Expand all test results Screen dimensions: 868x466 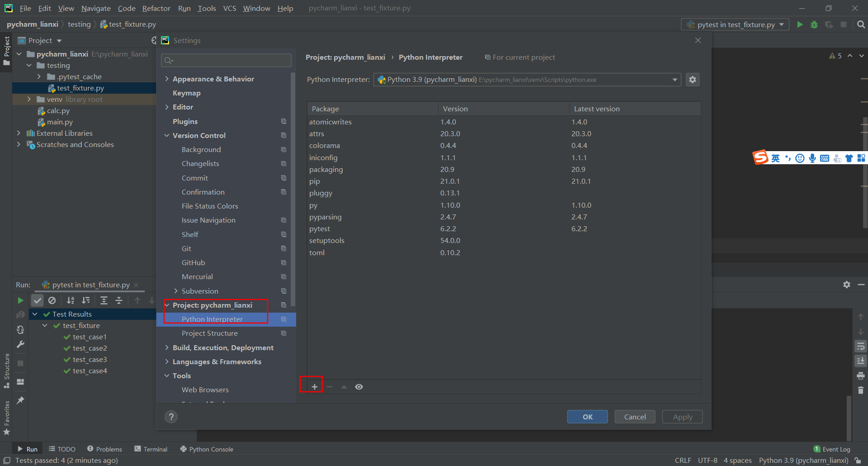pos(104,300)
